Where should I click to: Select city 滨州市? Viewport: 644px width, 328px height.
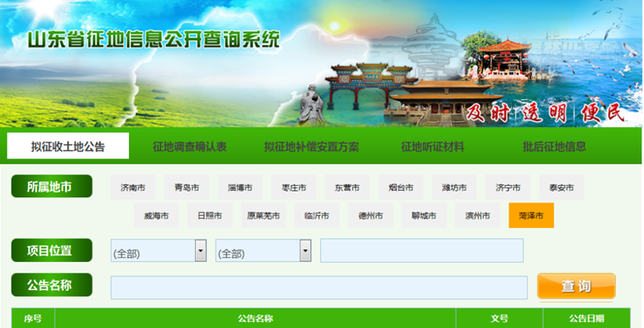(478, 215)
